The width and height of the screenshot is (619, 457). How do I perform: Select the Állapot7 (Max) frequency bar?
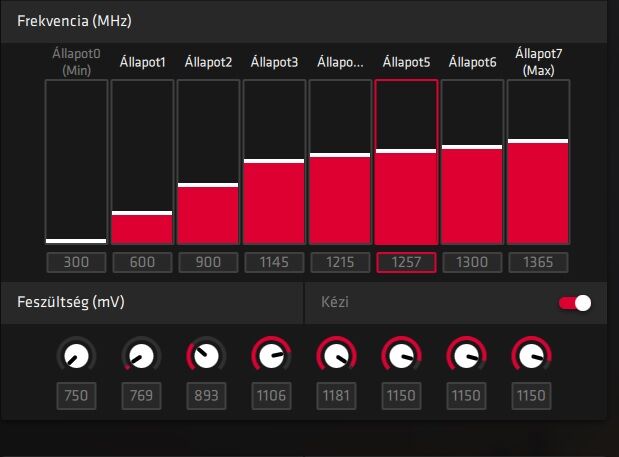(x=538, y=162)
